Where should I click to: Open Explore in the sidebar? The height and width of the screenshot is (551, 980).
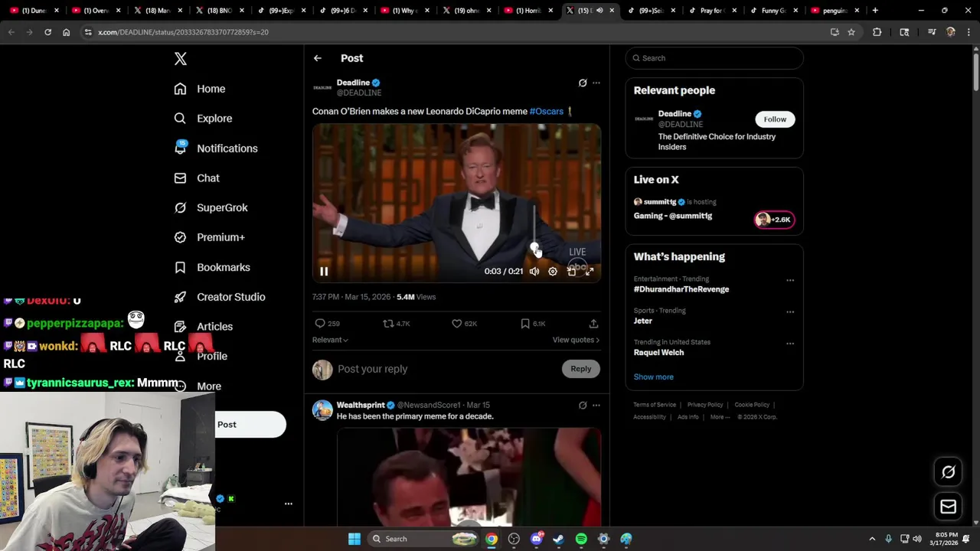point(203,119)
